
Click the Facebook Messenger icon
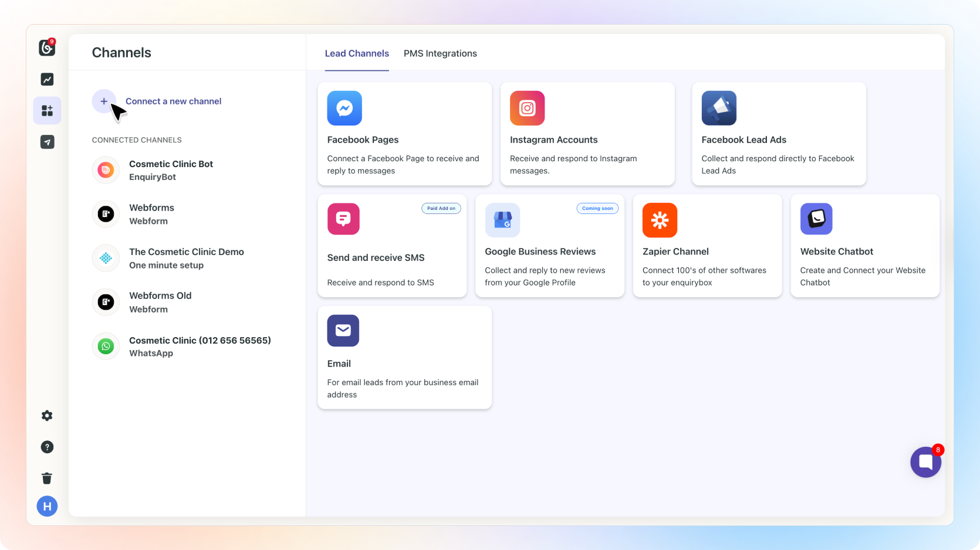point(344,108)
